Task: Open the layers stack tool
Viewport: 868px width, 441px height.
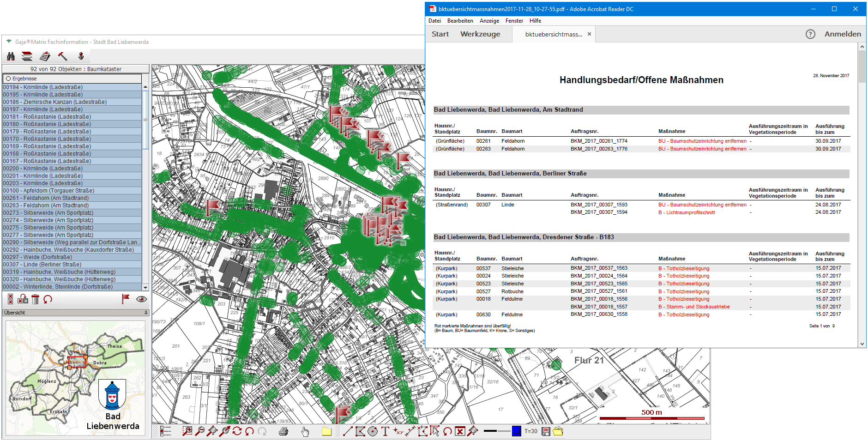Action: point(27,56)
